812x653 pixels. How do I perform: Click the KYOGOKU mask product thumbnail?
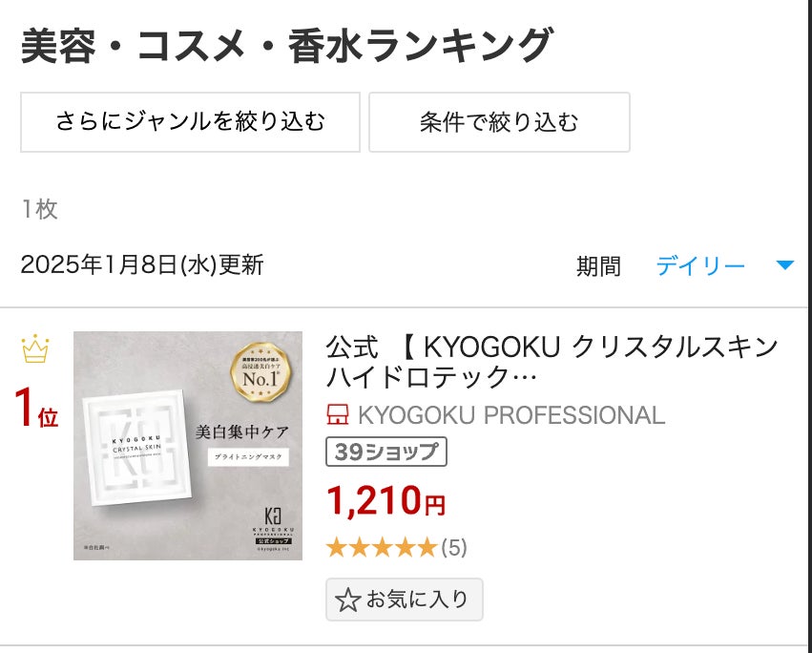click(188, 446)
